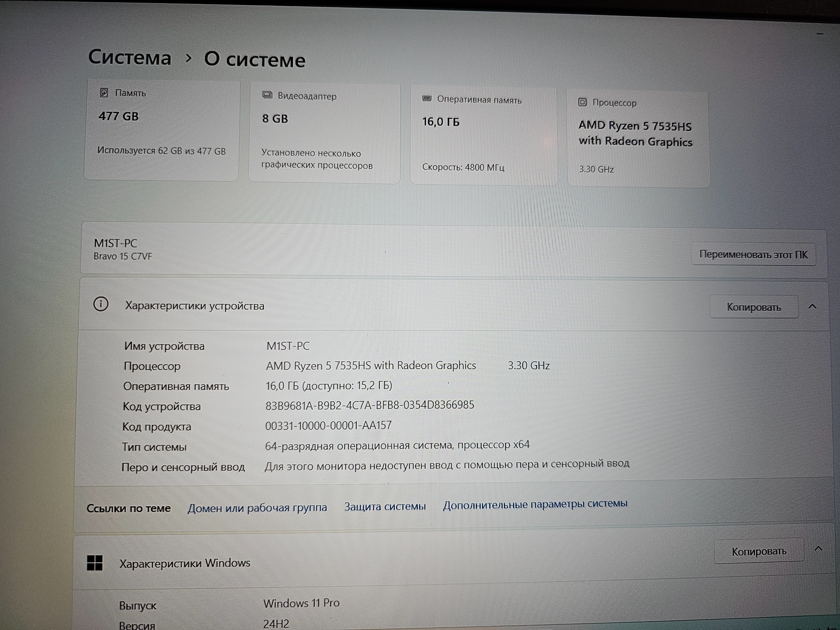The image size is (840, 630).
Task: Open Дополнительные параметры системы link
Action: pyautogui.click(x=535, y=504)
